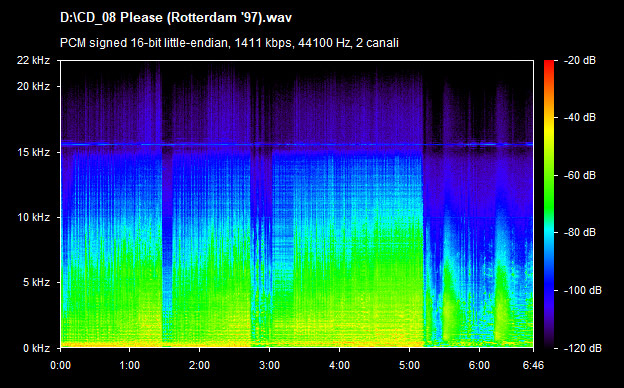The image size is (624, 388).
Task: Click the file title CD_08 Please (Rotterdam '97).wav
Action: (x=176, y=18)
